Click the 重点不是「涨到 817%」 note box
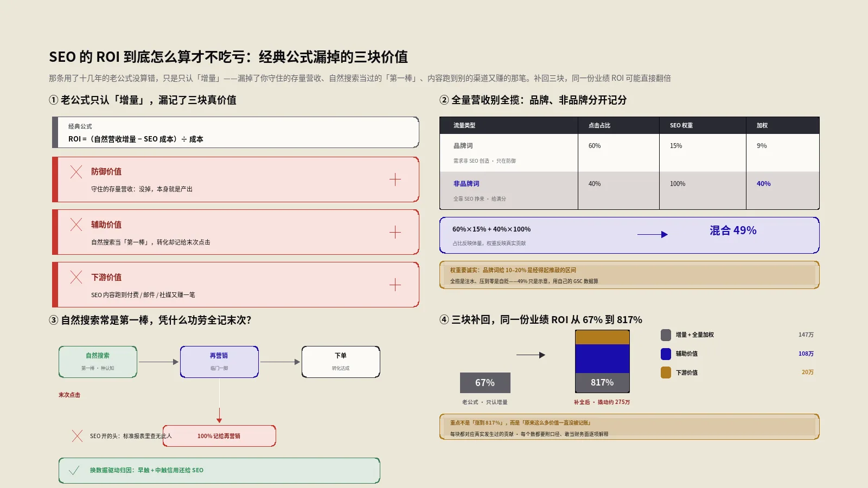This screenshot has width=868, height=488. coord(629,427)
